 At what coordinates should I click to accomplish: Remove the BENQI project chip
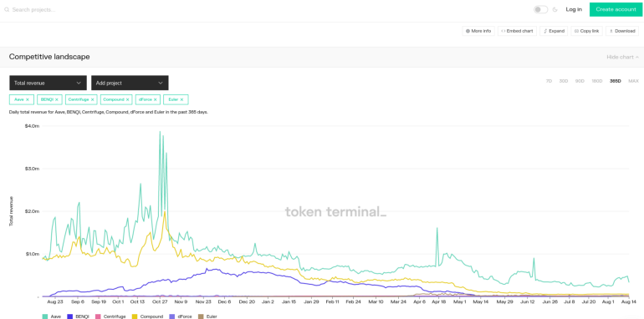[x=57, y=99]
